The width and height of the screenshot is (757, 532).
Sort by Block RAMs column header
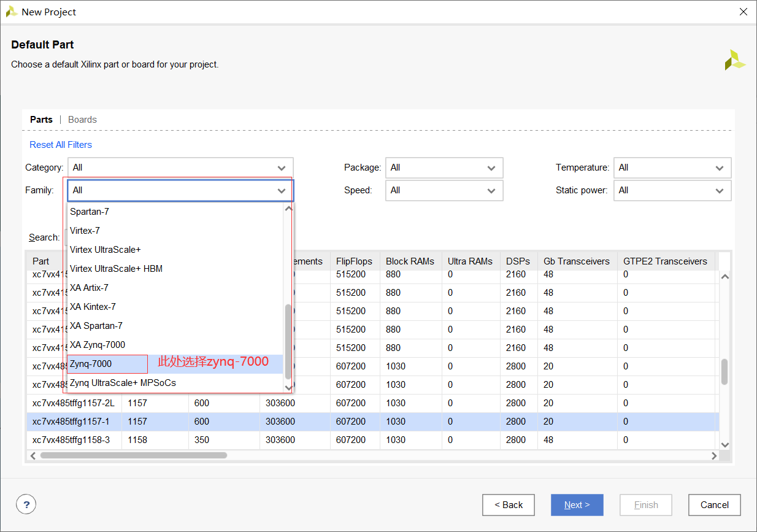point(410,261)
